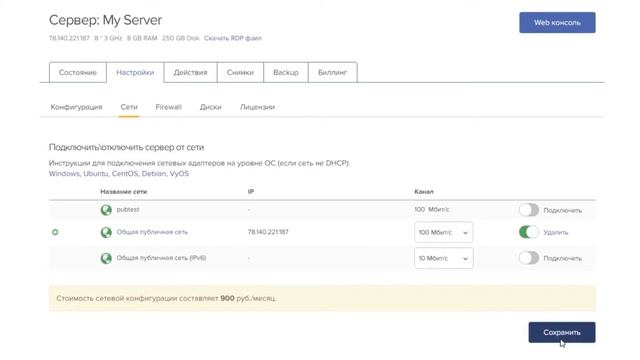
Task: Download the RDP file via Скачать RDP файл
Action: (x=233, y=38)
